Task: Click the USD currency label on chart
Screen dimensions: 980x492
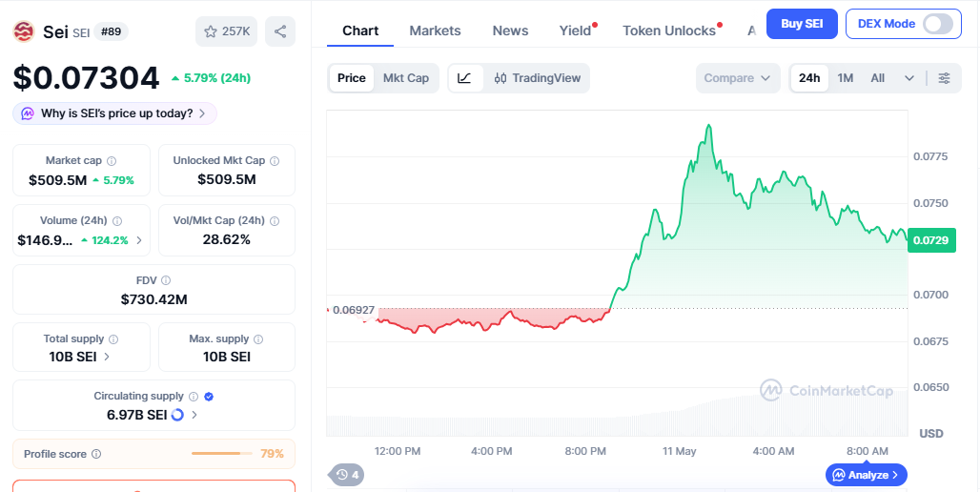Action: point(931,433)
